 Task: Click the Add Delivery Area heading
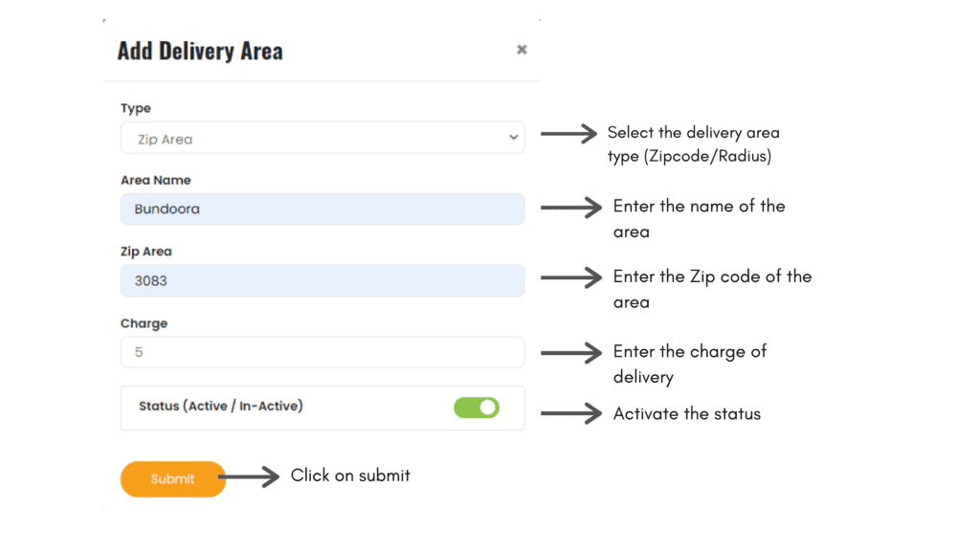pyautogui.click(x=200, y=52)
